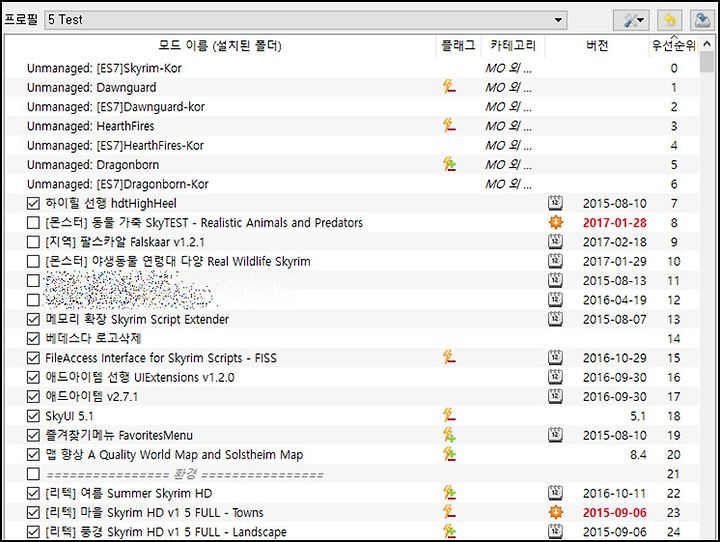Click the flag icon for Skyrim HD Towns
The image size is (720, 542).
450,512
